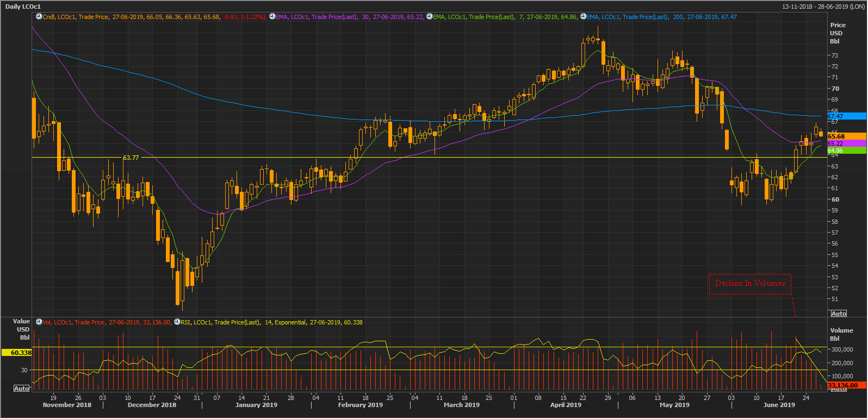This screenshot has width=868, height=419.
Task: Click the 73 price axis label
Action: coord(834,55)
